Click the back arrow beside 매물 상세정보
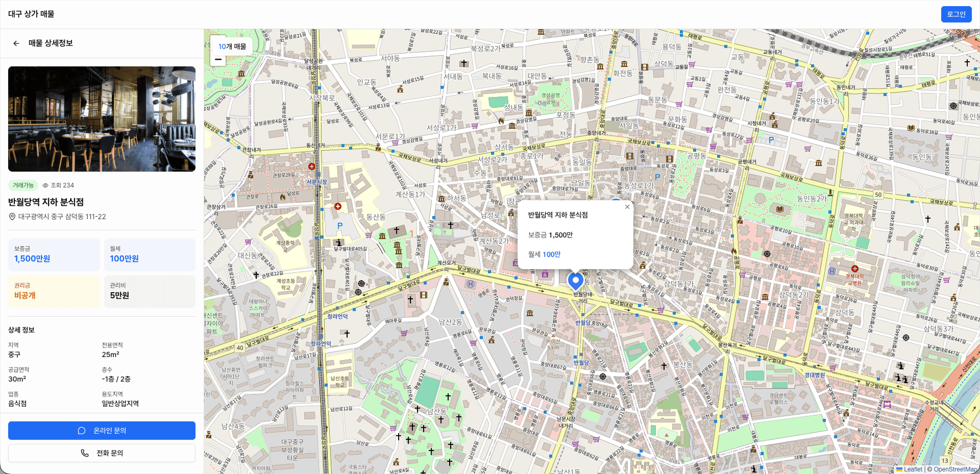 pos(16,43)
